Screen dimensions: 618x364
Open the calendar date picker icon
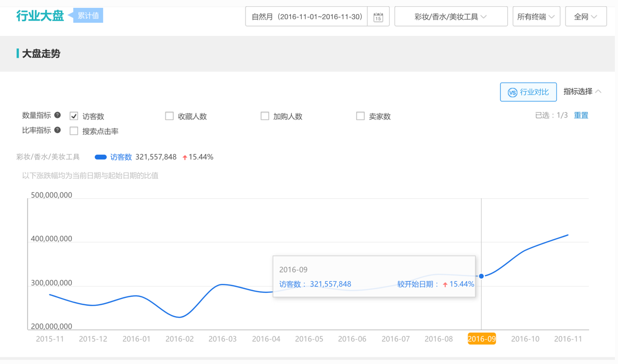[378, 17]
